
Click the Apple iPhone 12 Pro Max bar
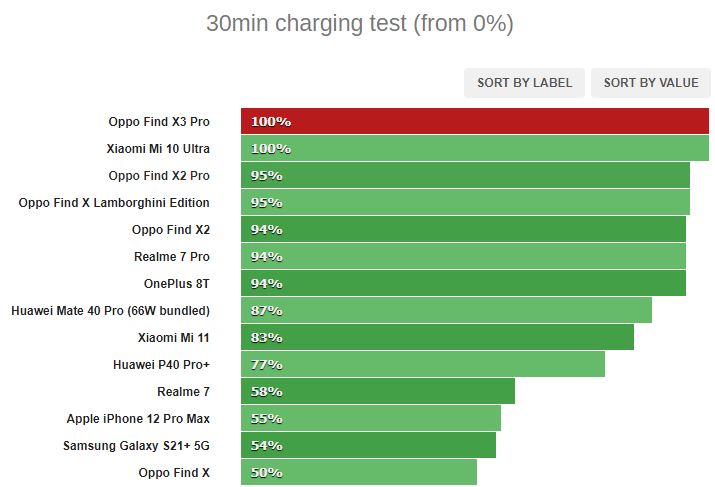(371, 418)
